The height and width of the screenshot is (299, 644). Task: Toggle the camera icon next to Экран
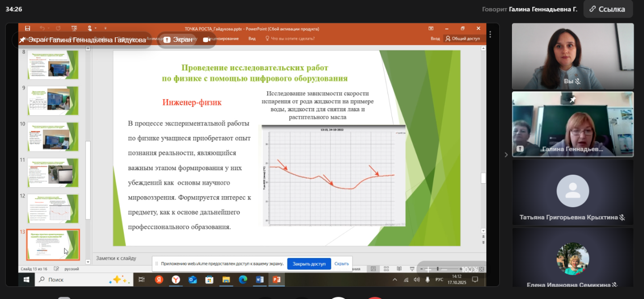click(x=207, y=40)
